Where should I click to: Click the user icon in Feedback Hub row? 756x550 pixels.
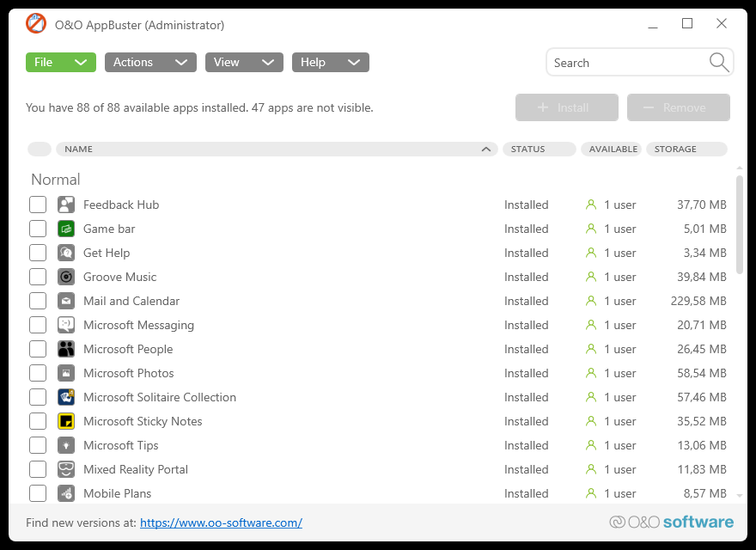[x=591, y=205]
